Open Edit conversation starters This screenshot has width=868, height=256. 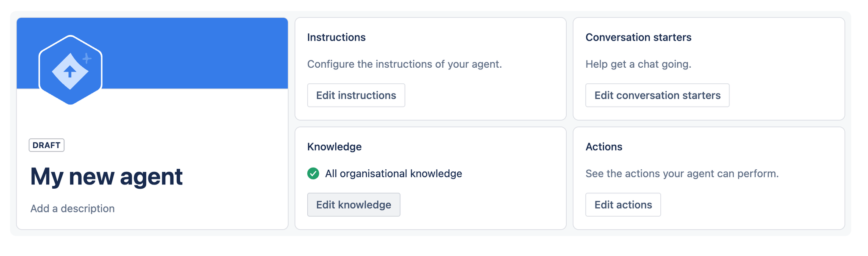coord(657,95)
